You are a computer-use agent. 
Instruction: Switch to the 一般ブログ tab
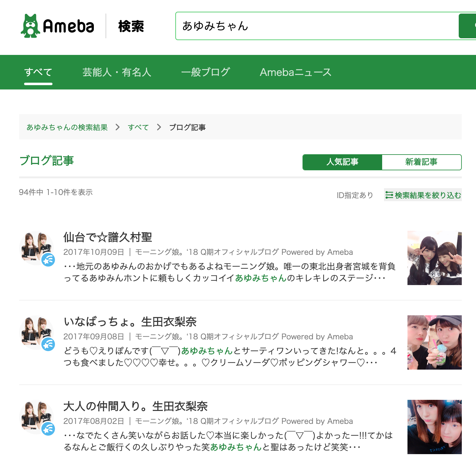206,72
